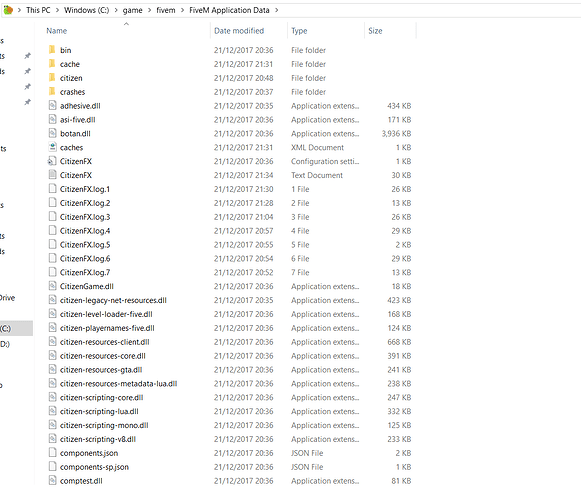Sort by the Date modified column header
This screenshot has width=581, height=499.
[239, 31]
